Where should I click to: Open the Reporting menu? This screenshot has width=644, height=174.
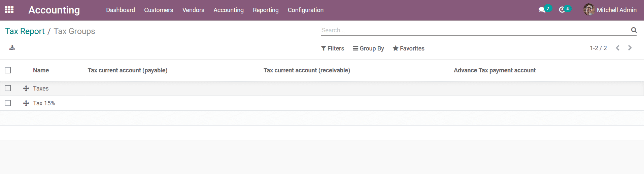266,10
